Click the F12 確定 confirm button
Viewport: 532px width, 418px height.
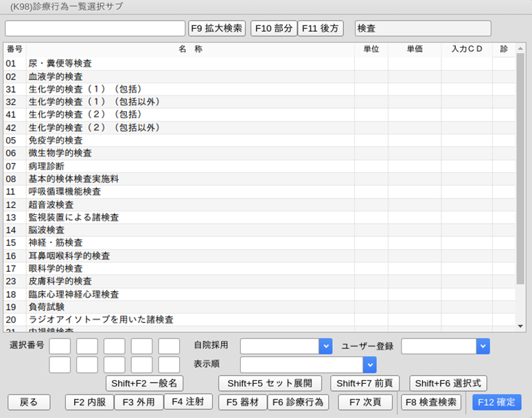click(x=496, y=402)
